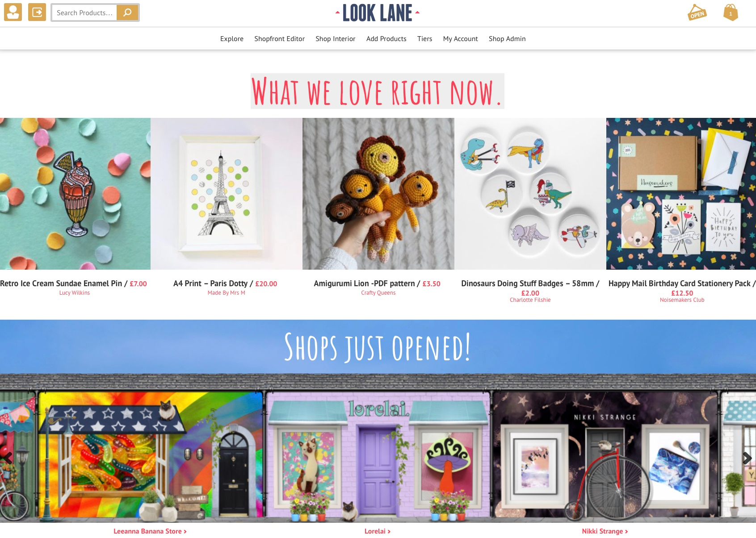Open the user profile icon
This screenshot has width=756, height=538.
pyautogui.click(x=13, y=12)
